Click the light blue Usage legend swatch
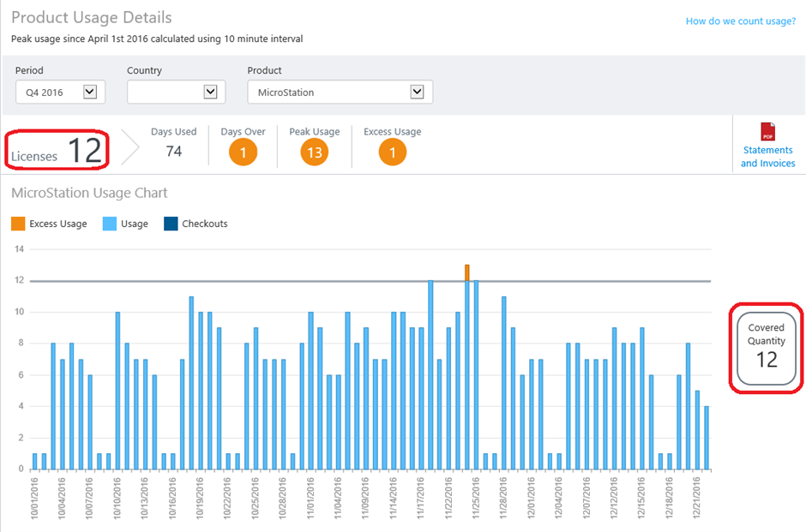 [x=110, y=224]
